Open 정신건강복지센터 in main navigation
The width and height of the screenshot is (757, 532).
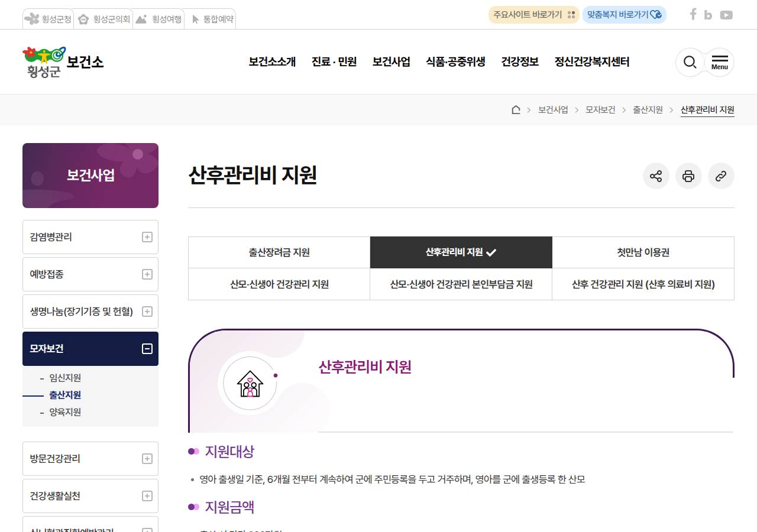[592, 61]
